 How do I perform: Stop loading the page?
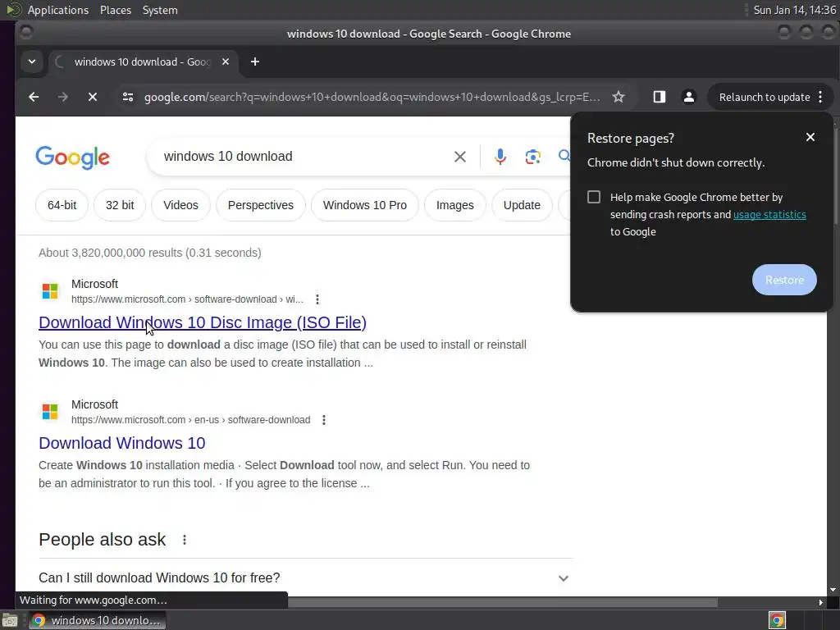click(x=93, y=97)
